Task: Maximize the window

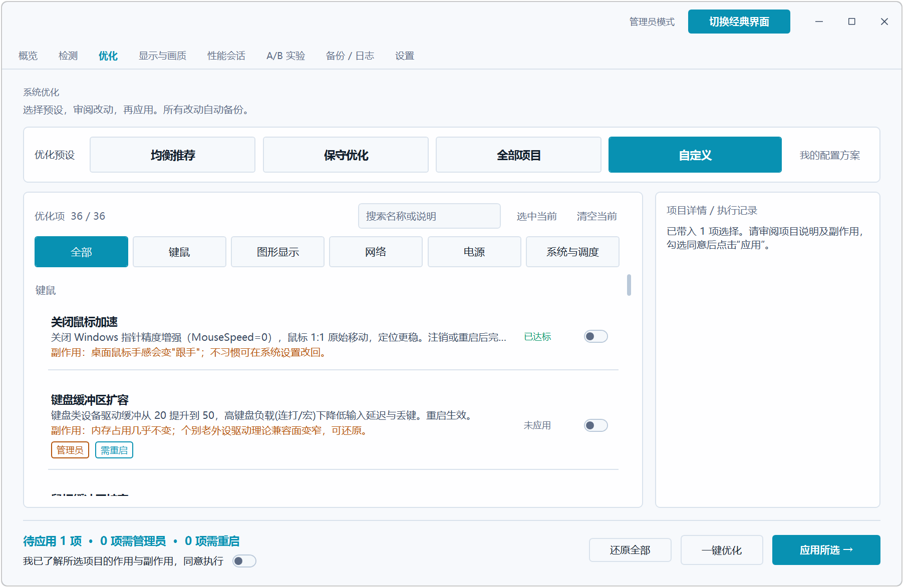Action: [x=851, y=22]
